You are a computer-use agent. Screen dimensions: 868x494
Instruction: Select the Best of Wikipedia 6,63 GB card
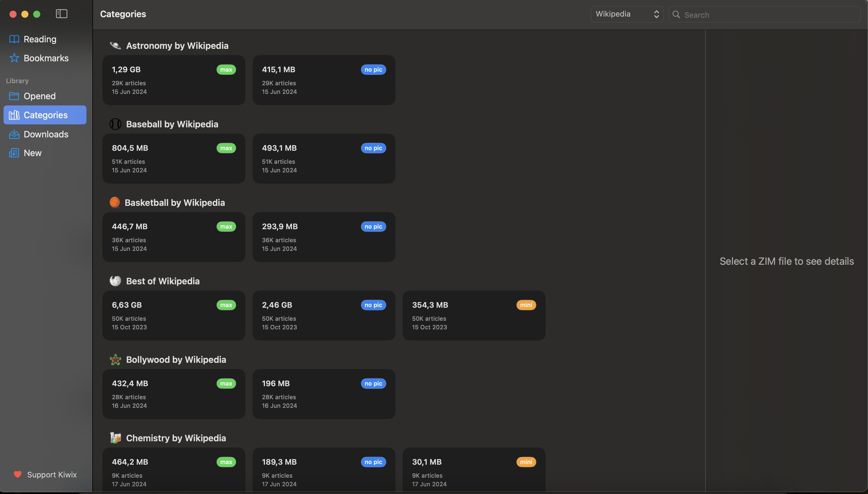point(173,315)
